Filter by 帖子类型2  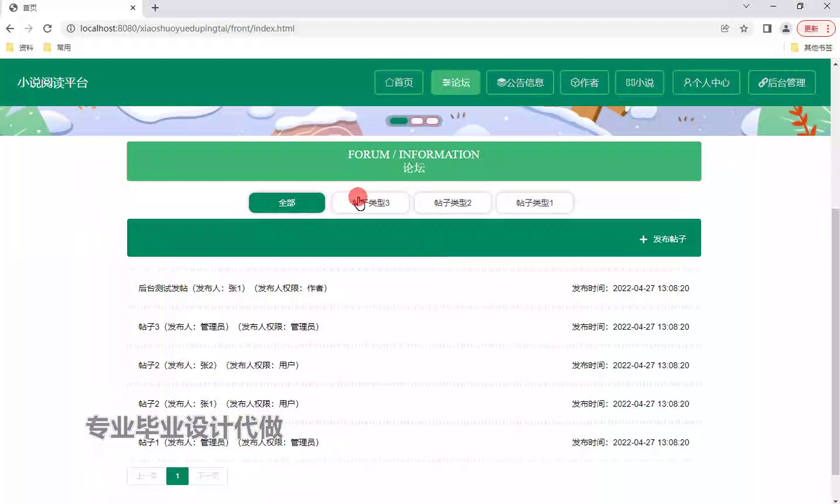(x=453, y=202)
